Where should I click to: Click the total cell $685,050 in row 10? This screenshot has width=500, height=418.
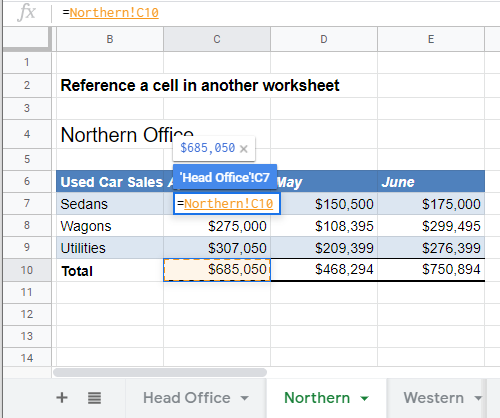click(x=217, y=270)
